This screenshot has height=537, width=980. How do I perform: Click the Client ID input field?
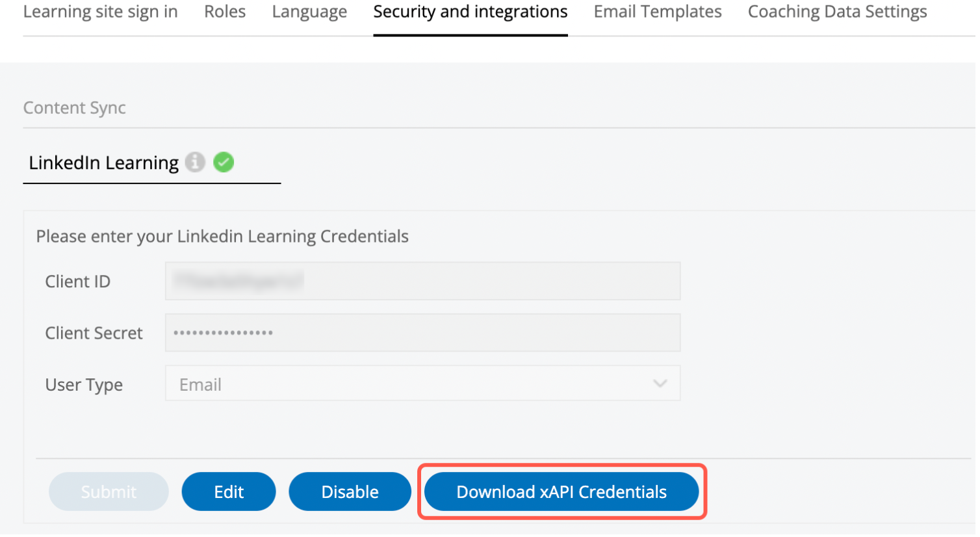tap(422, 281)
